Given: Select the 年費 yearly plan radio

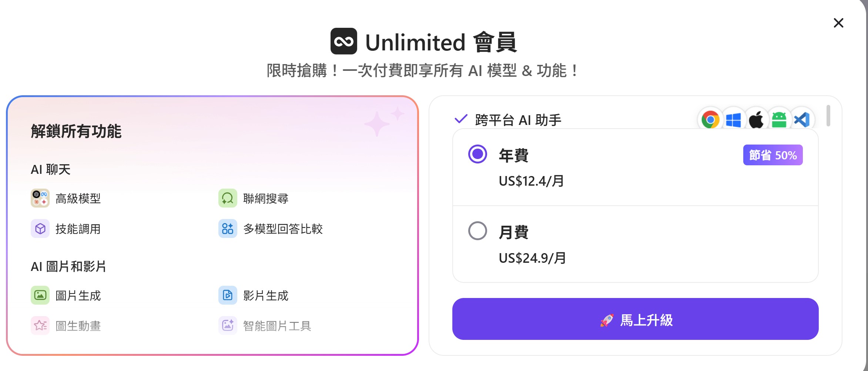Looking at the screenshot, I should pyautogui.click(x=477, y=154).
